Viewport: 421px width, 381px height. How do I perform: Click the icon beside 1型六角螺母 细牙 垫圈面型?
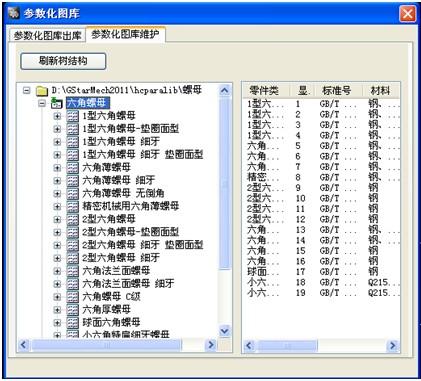pyautogui.click(x=72, y=155)
